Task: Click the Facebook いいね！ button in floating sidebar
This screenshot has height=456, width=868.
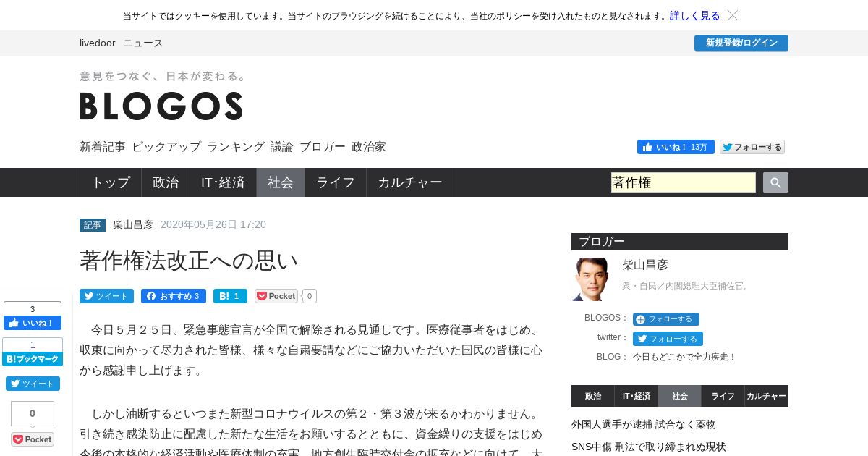Action: coord(33,323)
